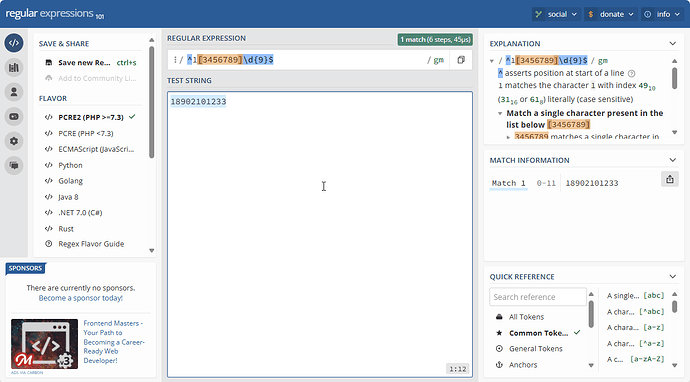Choose the General Tokens reference category
The width and height of the screenshot is (690, 382).
pos(536,349)
